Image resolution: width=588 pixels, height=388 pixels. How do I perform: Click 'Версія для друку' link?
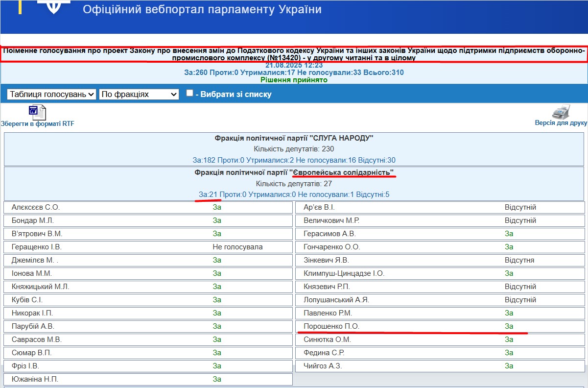[561, 123]
